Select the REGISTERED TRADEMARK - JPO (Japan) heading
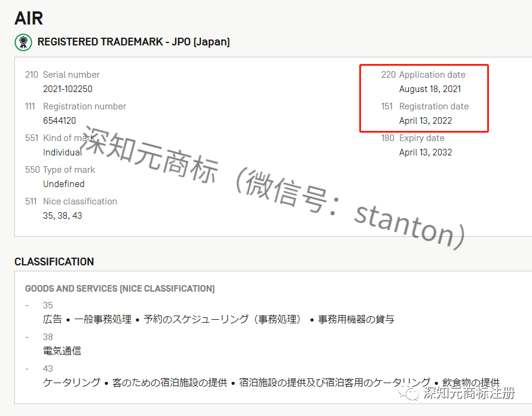Screen dimensions: 532x416 (x=134, y=42)
